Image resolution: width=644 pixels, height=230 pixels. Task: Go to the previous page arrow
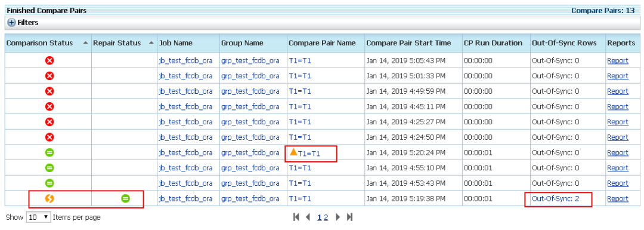pos(308,217)
